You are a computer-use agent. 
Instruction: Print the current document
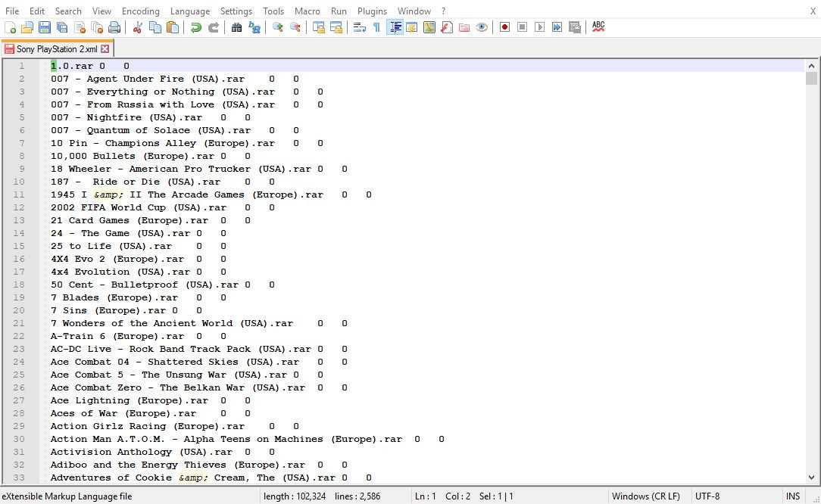[114, 27]
